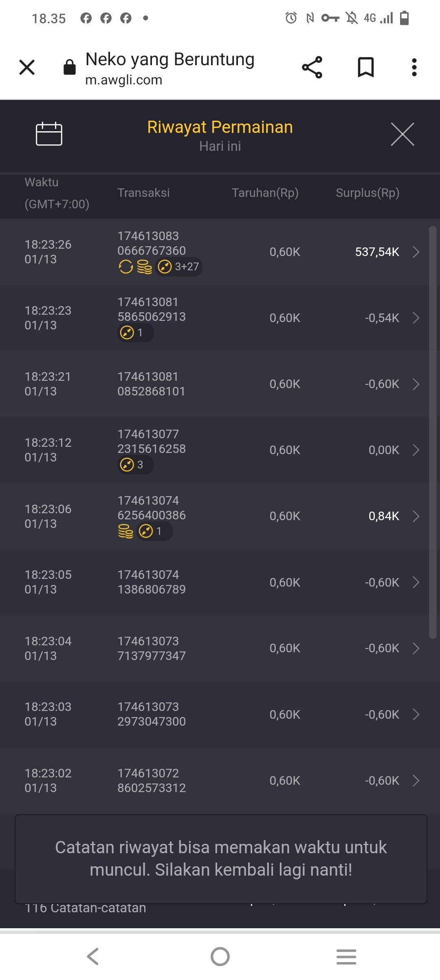Bookmark this page with the bookmark icon
Viewport: 440px width, 980px height.
coord(365,67)
